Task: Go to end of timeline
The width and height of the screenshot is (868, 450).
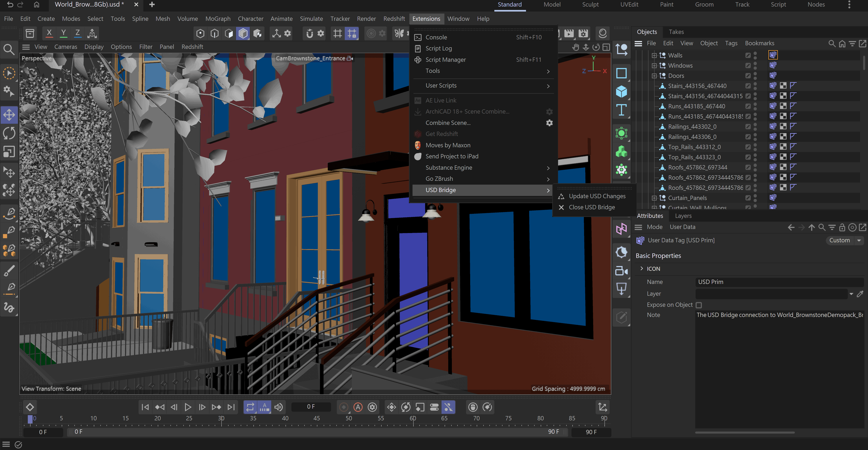Action: 231,407
